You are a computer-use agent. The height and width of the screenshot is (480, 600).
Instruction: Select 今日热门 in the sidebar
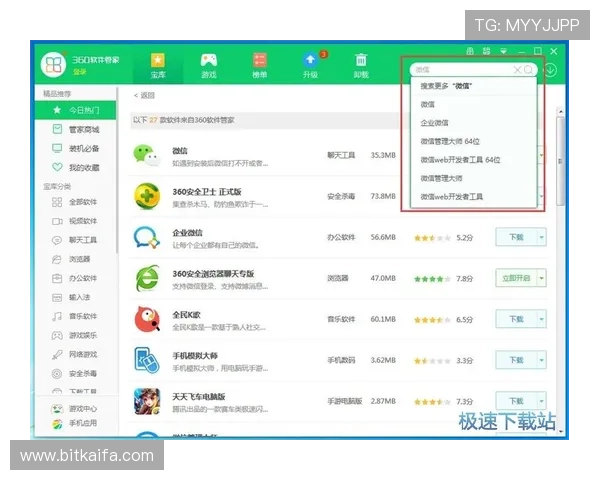(x=75, y=110)
